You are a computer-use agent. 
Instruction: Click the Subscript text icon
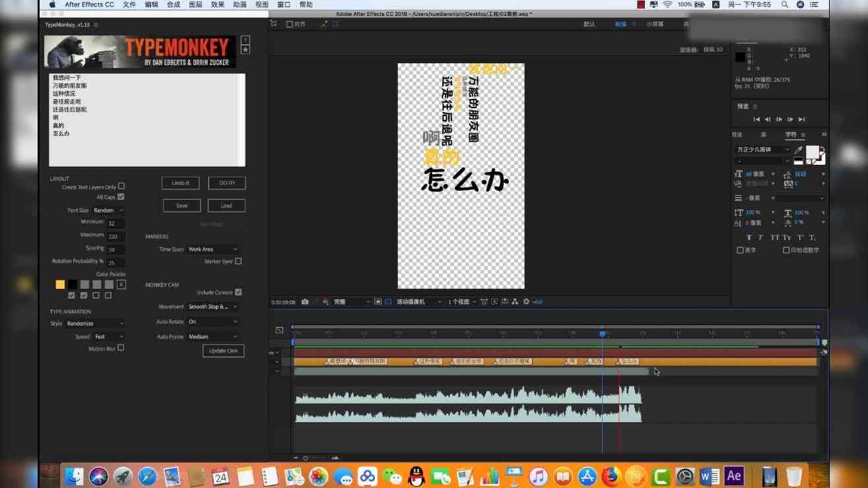(x=813, y=237)
